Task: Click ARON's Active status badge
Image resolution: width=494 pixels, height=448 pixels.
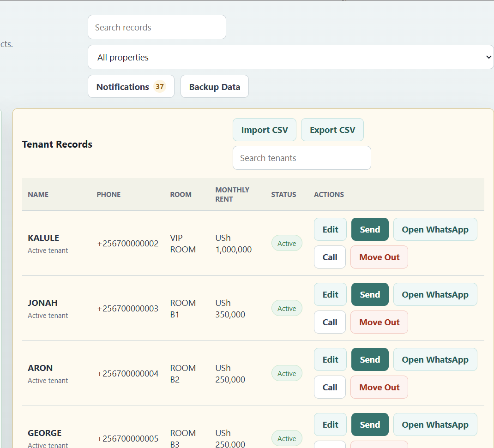Action: [x=287, y=373]
